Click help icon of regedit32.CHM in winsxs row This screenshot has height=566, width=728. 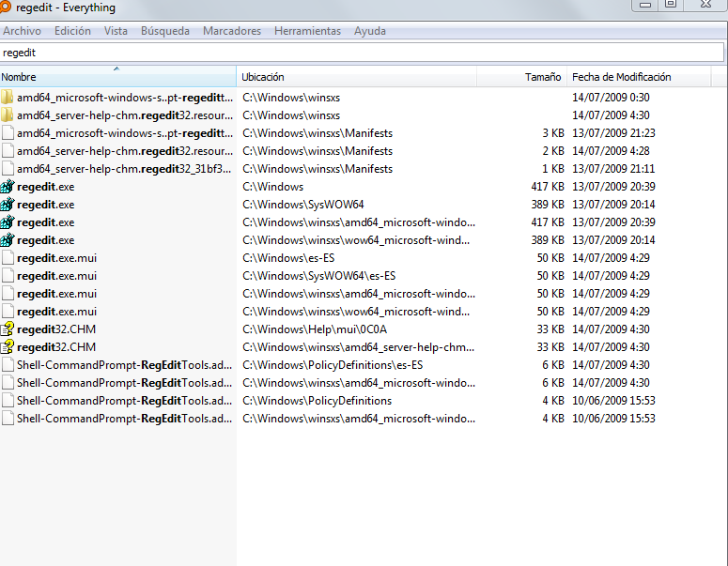[8, 347]
